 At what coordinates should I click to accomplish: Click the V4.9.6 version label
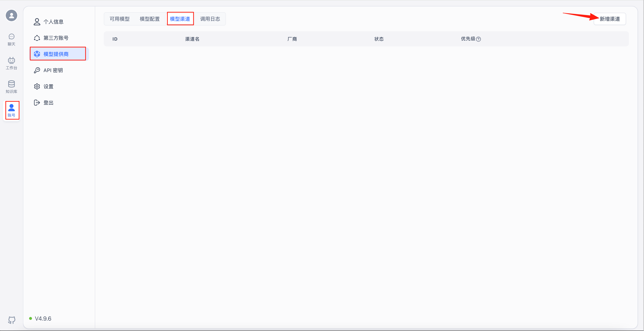43,318
